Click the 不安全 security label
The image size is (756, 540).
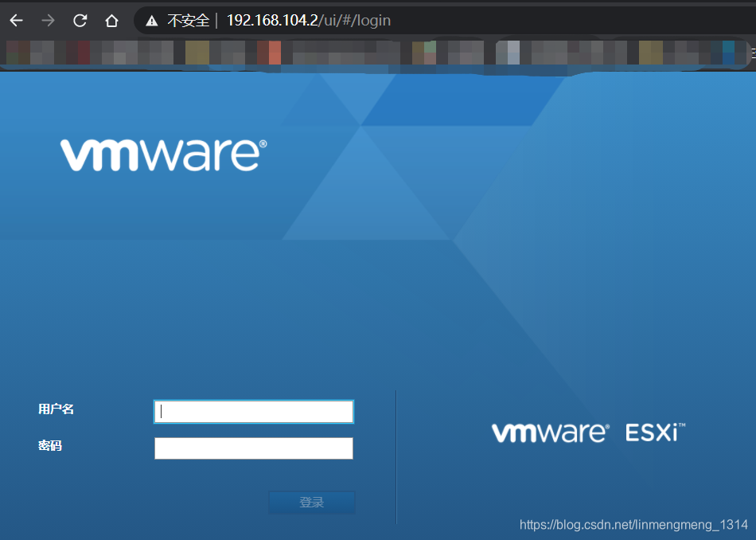188,20
